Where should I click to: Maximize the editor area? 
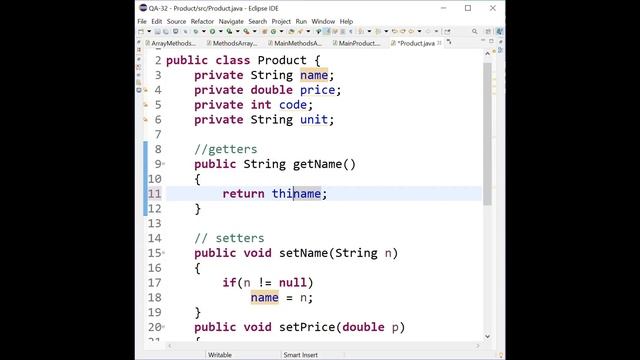click(x=491, y=41)
